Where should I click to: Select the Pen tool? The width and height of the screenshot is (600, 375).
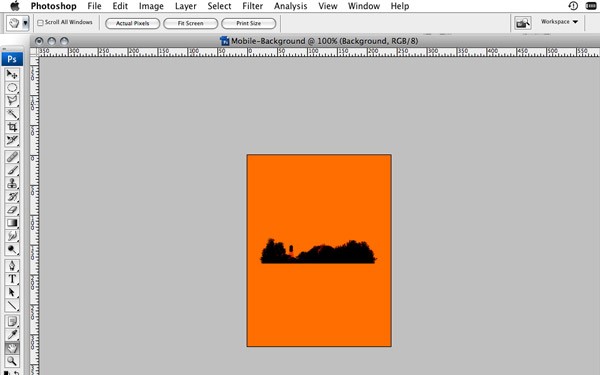tap(12, 266)
